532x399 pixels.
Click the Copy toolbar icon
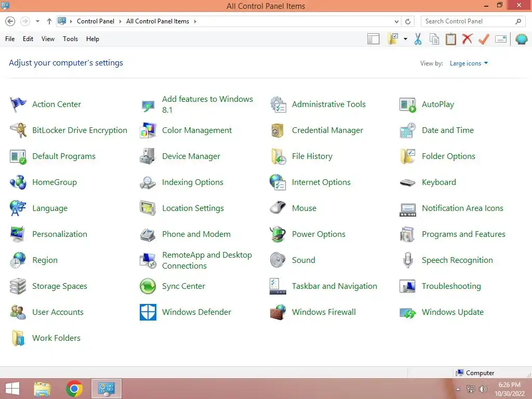pos(434,39)
